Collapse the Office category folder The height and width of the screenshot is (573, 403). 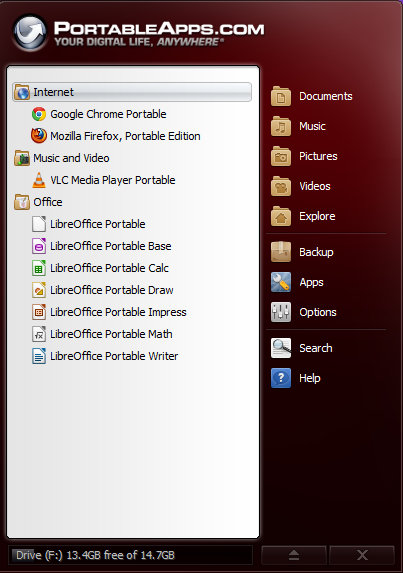pos(38,202)
